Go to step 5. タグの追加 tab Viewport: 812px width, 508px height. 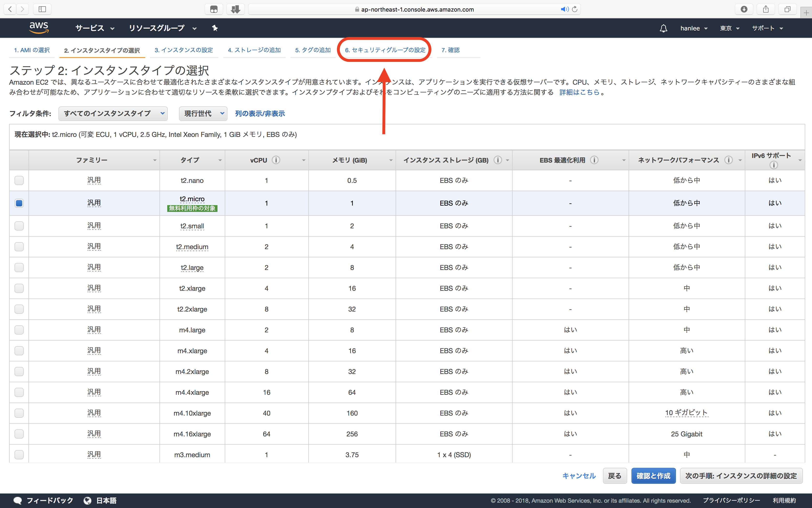pyautogui.click(x=313, y=50)
